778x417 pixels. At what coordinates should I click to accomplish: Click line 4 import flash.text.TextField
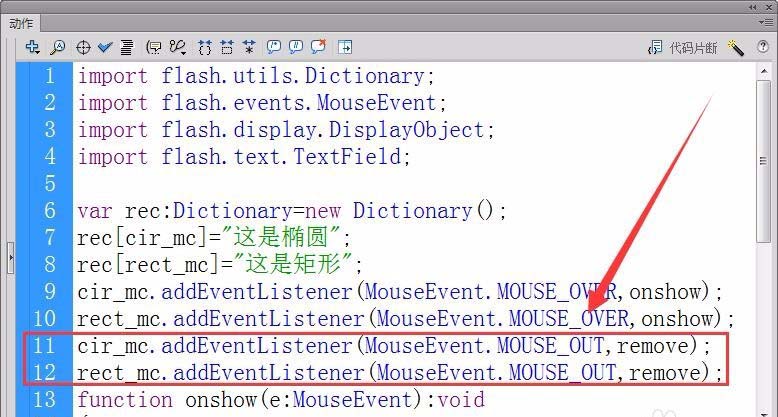[x=244, y=156]
